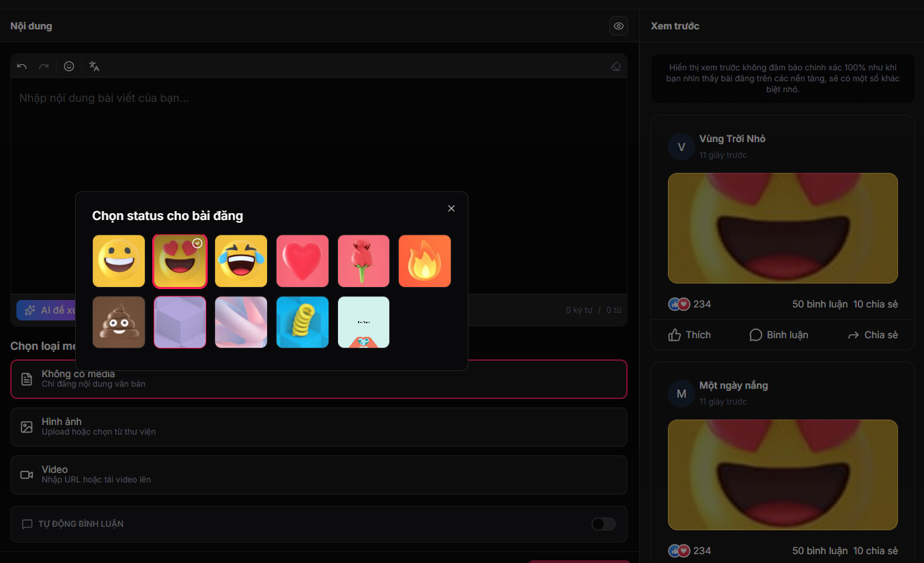
Task: Select the Hình ảnh media option
Action: [x=318, y=427]
